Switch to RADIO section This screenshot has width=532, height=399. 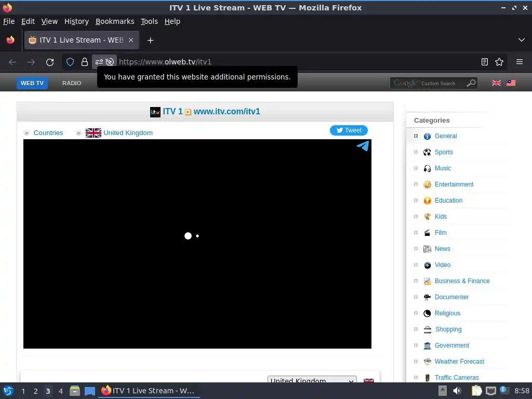(x=72, y=83)
